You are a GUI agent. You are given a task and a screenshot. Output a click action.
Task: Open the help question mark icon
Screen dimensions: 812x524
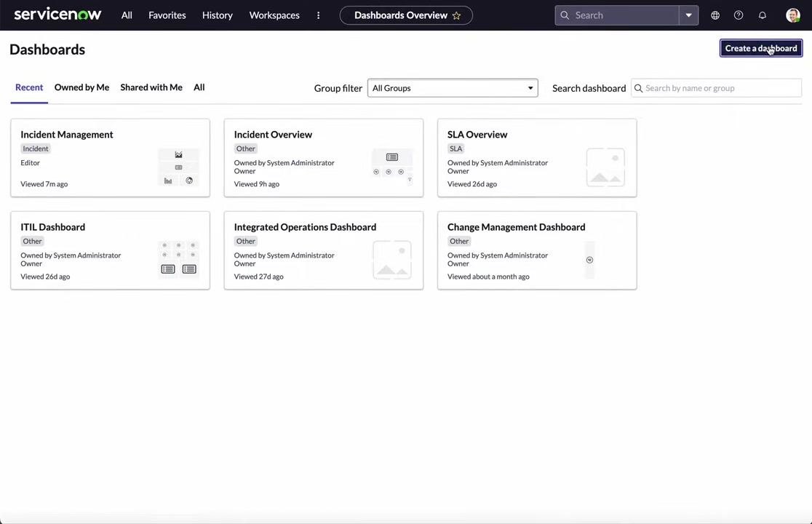(x=739, y=15)
